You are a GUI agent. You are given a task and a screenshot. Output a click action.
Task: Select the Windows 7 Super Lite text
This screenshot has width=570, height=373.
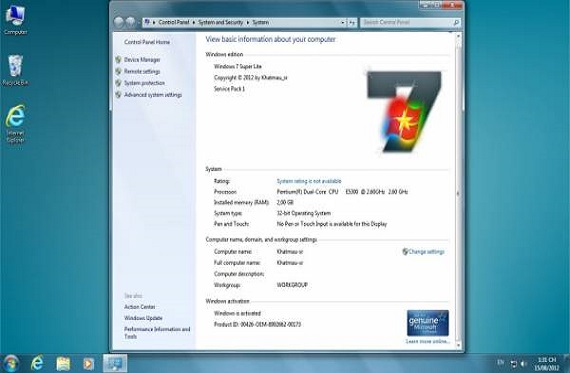[238, 67]
